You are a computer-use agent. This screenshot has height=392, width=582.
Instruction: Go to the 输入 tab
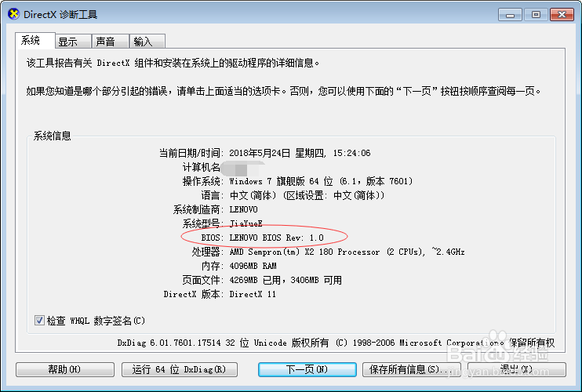pos(147,42)
